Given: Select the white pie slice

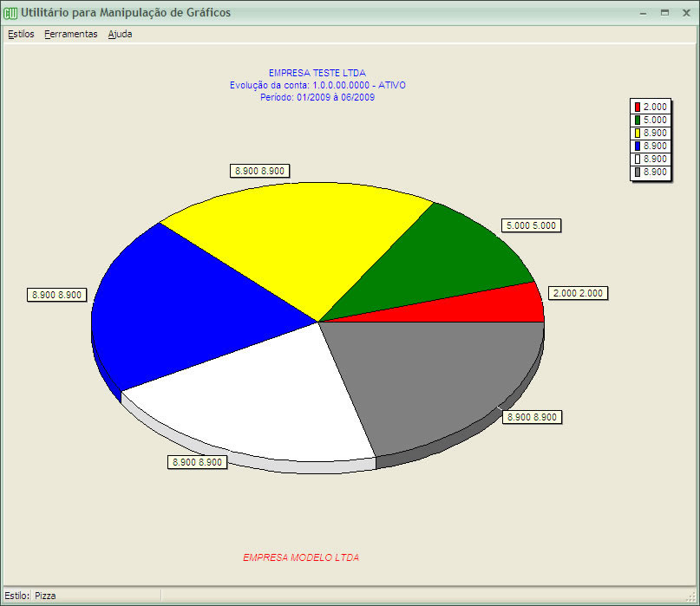Looking at the screenshot, I should (268, 401).
